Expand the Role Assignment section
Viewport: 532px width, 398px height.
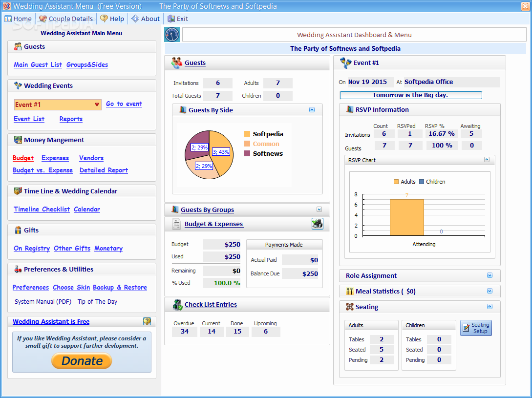click(x=489, y=275)
